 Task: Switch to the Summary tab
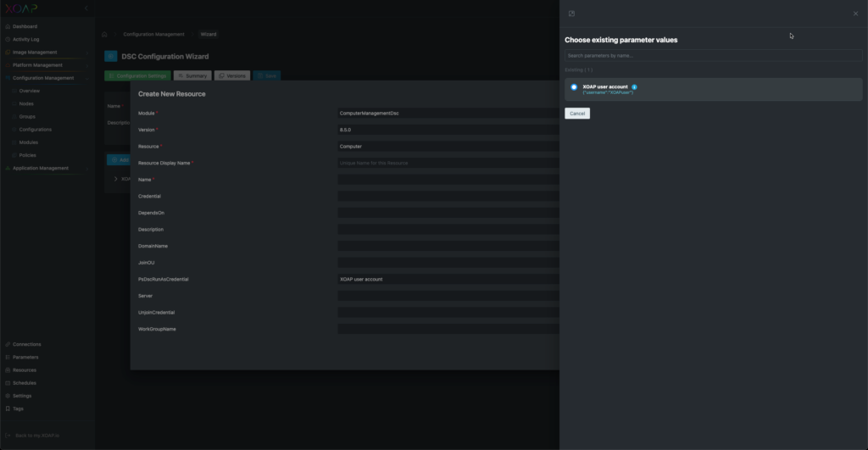pos(192,75)
